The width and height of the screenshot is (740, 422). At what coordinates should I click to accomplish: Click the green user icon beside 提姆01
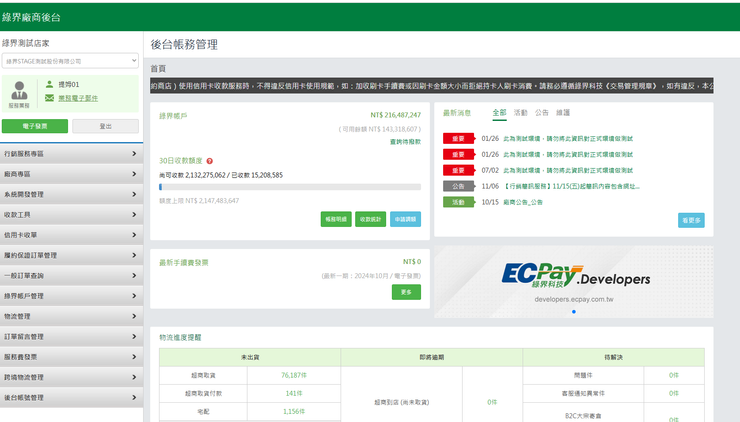(49, 84)
